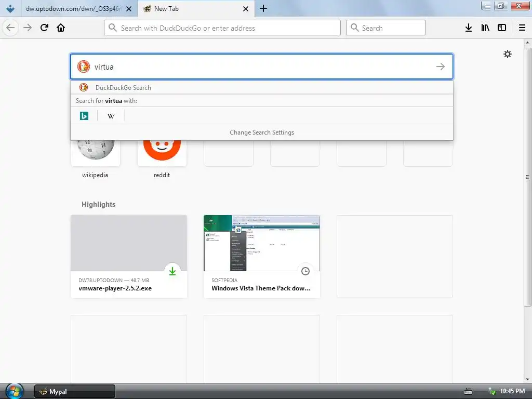The image size is (532, 399).
Task: Click the DuckDuckGo logo in search box
Action: (x=84, y=66)
